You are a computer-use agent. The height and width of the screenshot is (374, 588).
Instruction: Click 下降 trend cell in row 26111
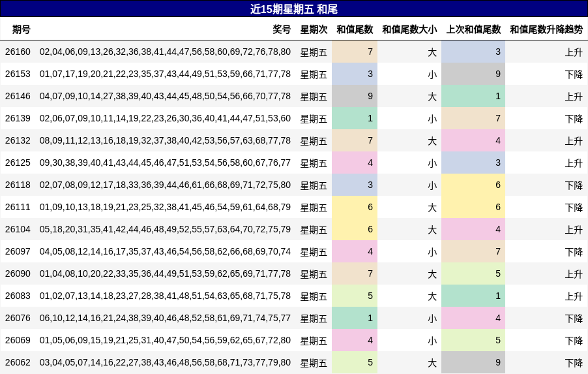click(546, 207)
